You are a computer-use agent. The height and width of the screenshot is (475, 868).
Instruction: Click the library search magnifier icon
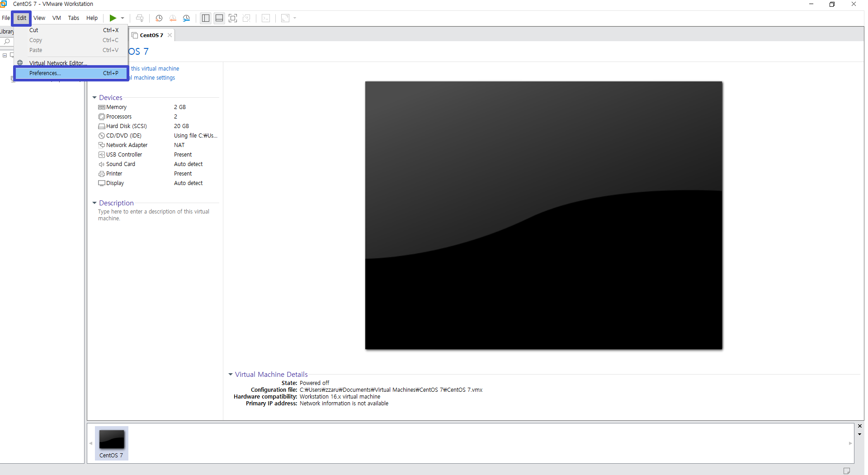(7, 42)
